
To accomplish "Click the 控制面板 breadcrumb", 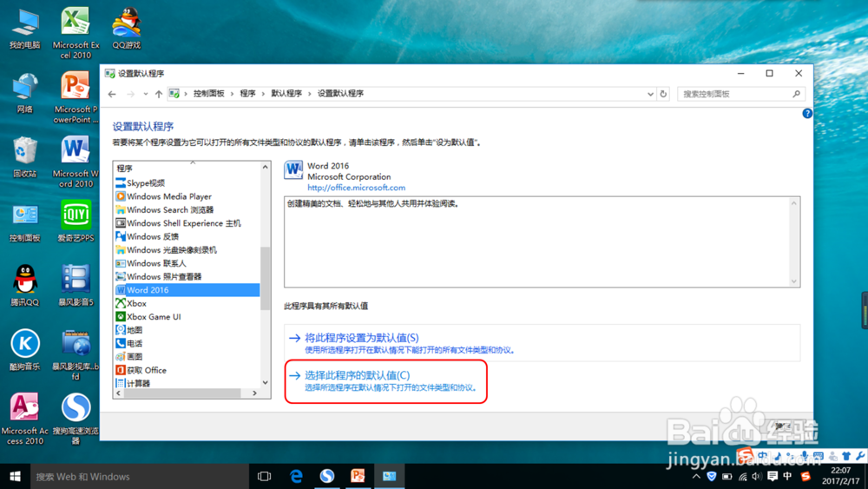I will point(208,94).
